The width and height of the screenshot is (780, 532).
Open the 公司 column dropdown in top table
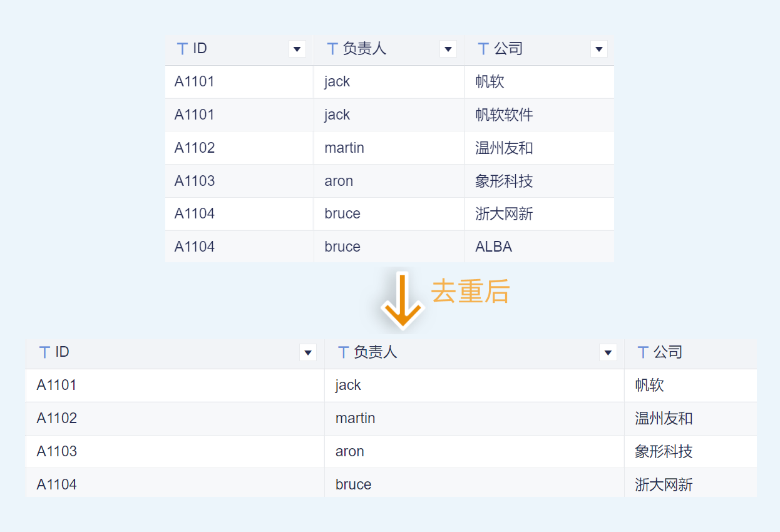point(599,49)
